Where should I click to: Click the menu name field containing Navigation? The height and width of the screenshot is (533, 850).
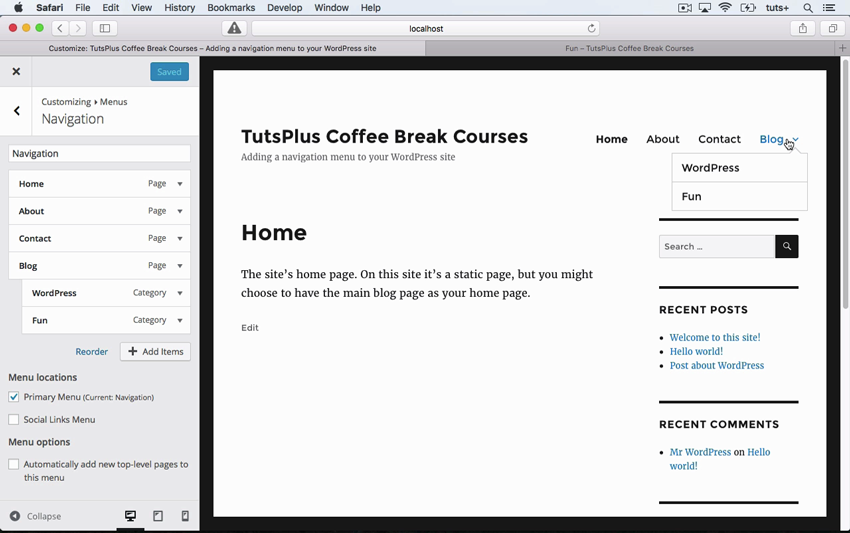(x=99, y=153)
